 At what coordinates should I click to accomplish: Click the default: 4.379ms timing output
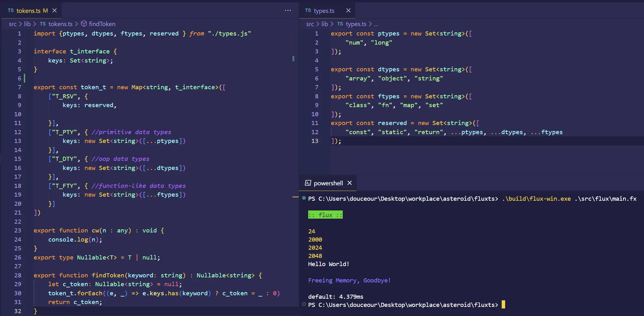336,297
